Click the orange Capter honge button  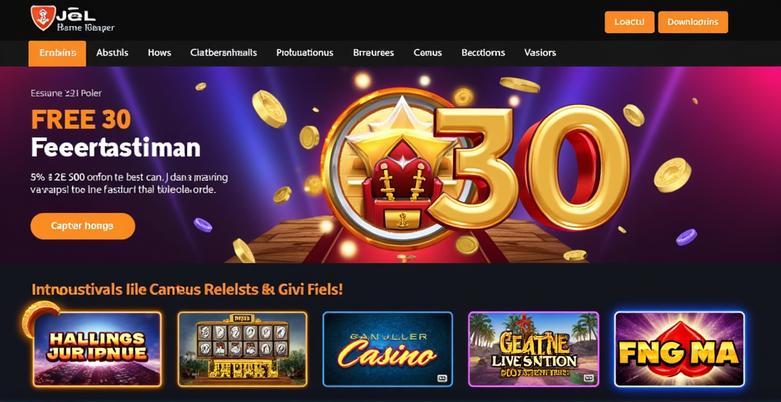[83, 226]
